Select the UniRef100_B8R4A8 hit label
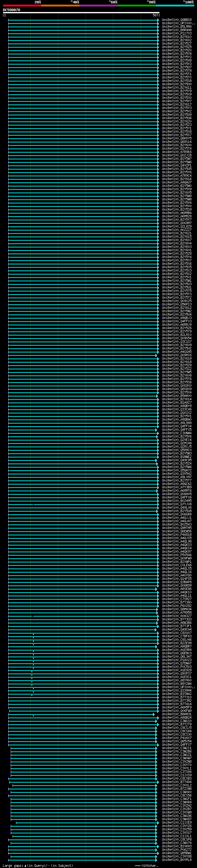197x868 pixels. [177, 30]
